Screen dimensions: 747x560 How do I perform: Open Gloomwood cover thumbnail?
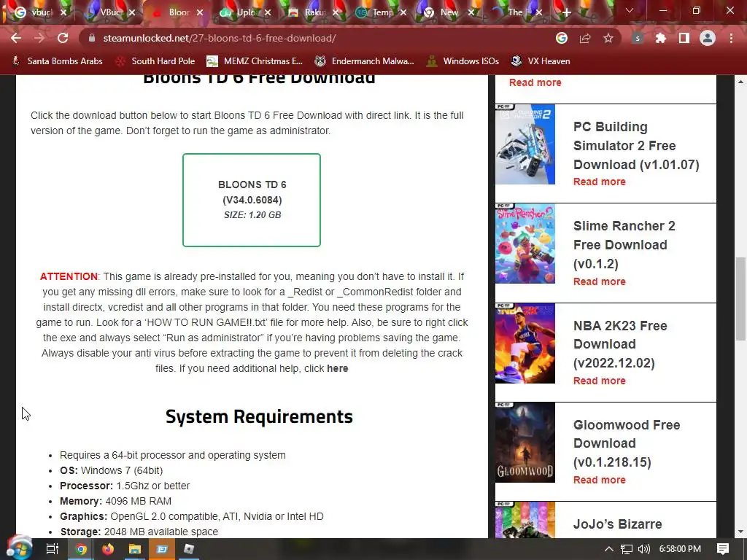[x=525, y=443]
